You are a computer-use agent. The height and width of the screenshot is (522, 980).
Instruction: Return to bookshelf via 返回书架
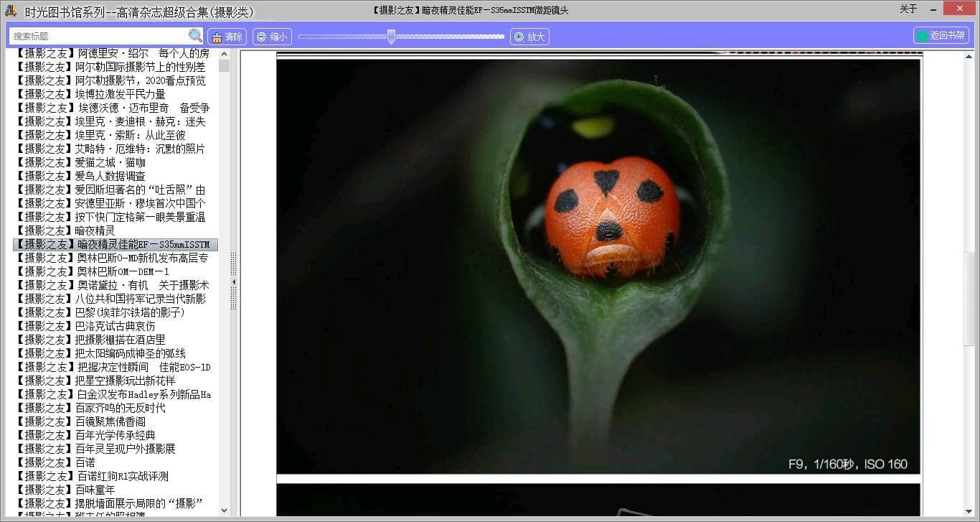[941, 36]
